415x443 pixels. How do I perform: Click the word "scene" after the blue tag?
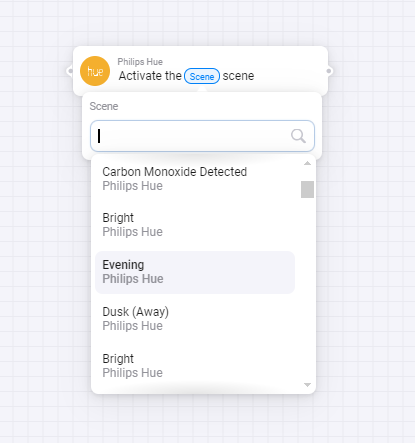coord(238,76)
